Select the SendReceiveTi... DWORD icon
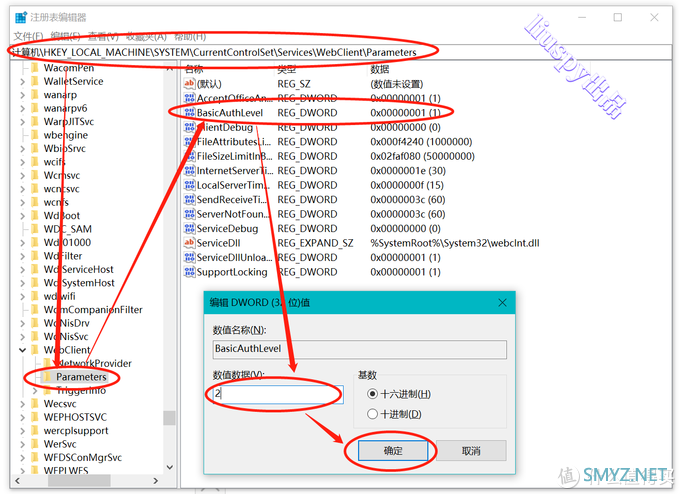 point(189,200)
